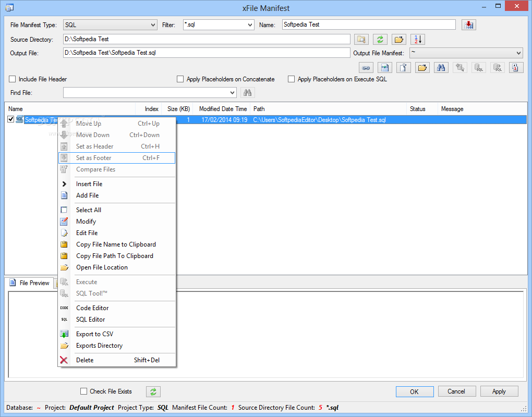This screenshot has width=532, height=417.
Task: Choose Edit File in context menu
Action: (117, 233)
